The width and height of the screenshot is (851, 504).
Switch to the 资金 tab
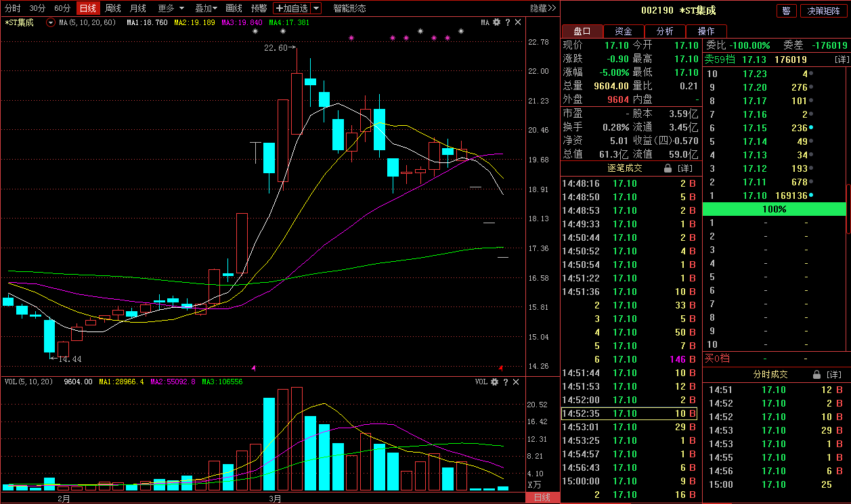(624, 31)
